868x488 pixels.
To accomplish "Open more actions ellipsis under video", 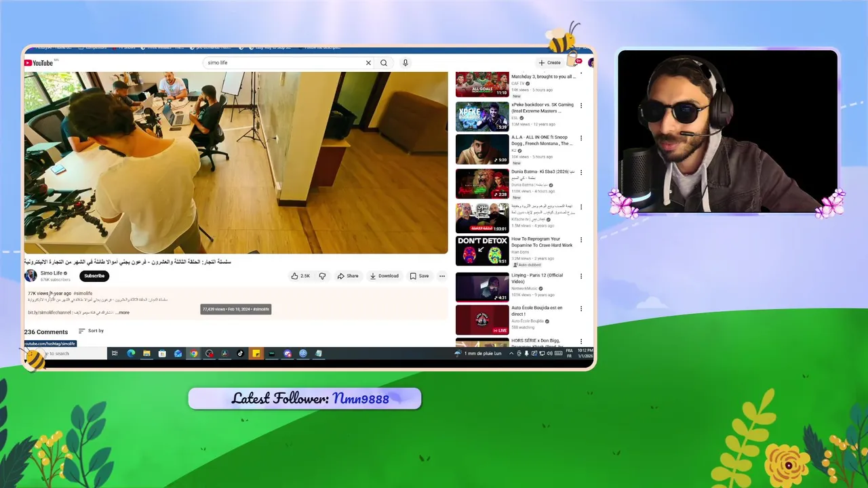I will pos(442,276).
